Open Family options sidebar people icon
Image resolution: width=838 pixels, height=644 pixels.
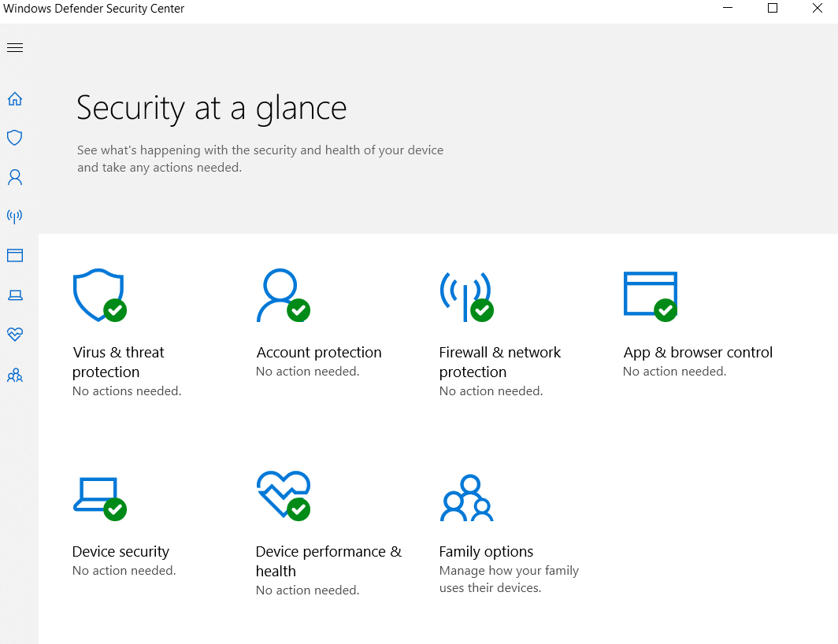15,376
